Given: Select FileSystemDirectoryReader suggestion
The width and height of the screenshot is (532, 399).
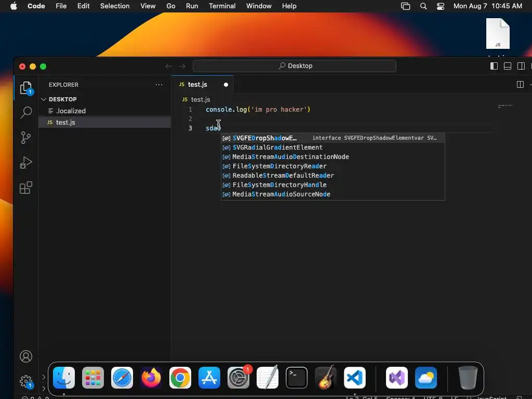Looking at the screenshot, I should pos(333,166).
